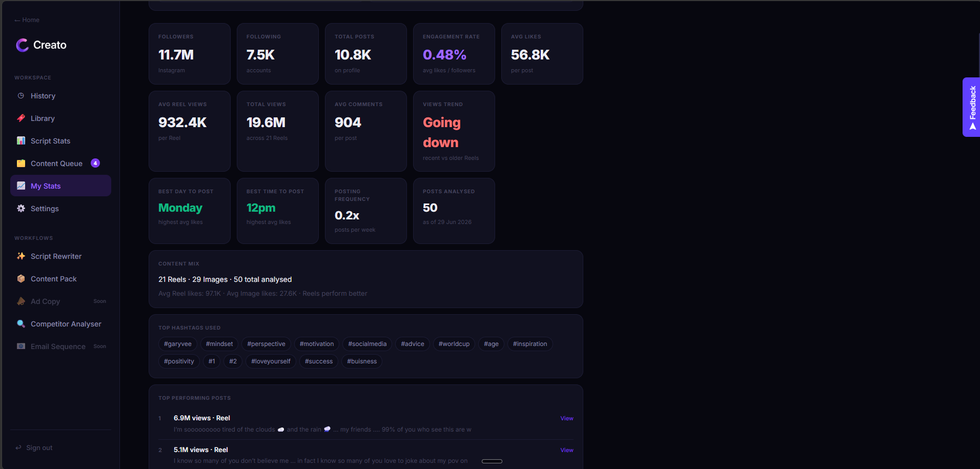Click the #inspiration hashtag chip
Screen dimensions: 980x469
pyautogui.click(x=530, y=344)
